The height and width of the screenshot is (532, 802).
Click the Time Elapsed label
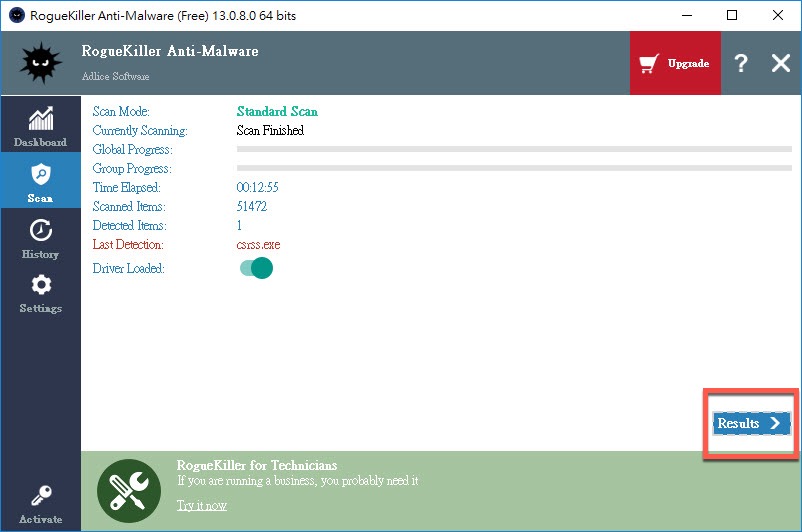126,187
